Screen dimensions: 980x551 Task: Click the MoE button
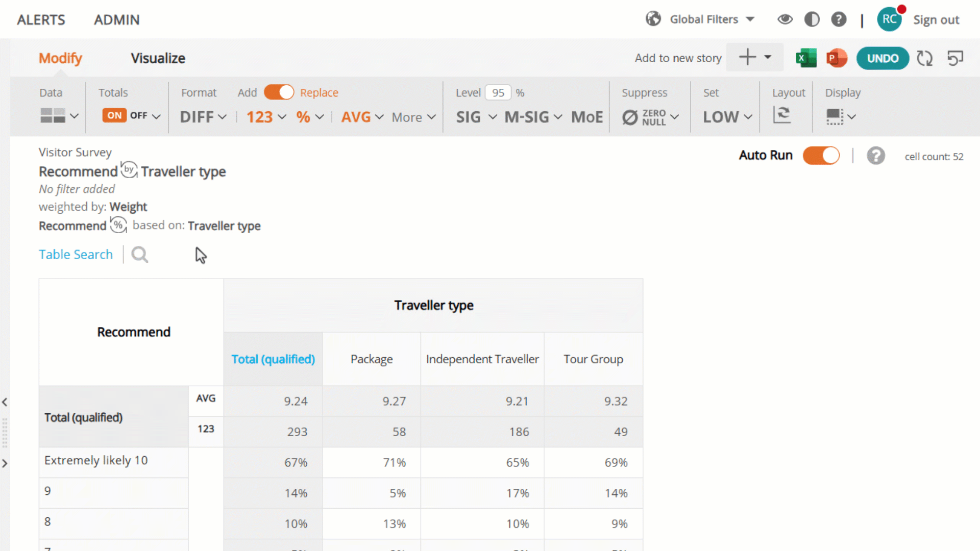point(587,117)
